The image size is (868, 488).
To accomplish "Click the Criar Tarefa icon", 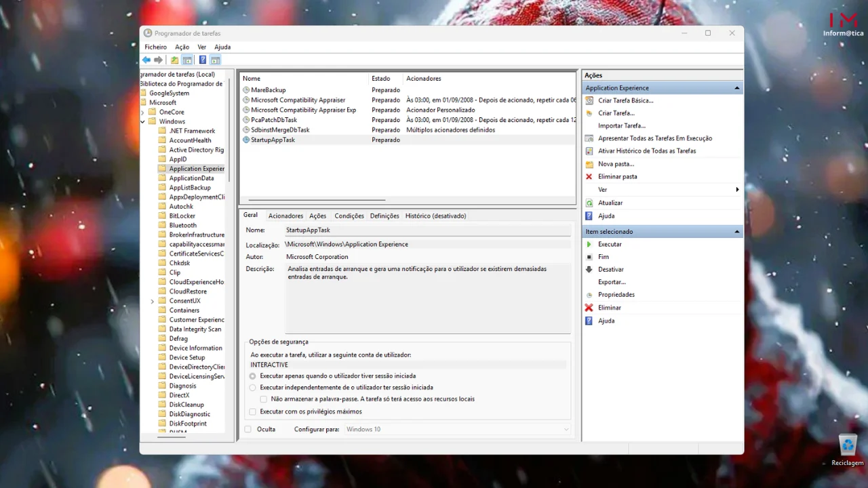I will click(x=589, y=113).
